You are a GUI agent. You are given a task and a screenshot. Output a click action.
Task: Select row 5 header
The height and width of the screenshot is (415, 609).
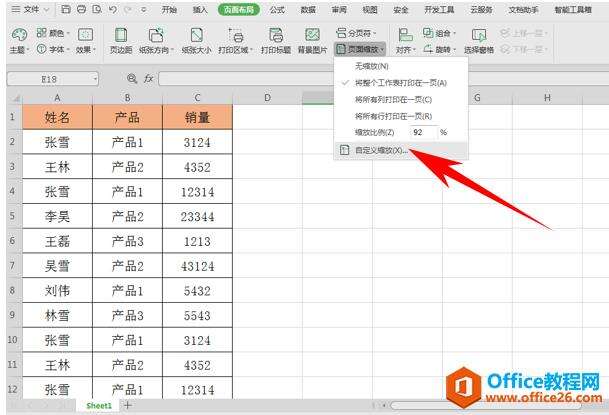click(x=14, y=216)
